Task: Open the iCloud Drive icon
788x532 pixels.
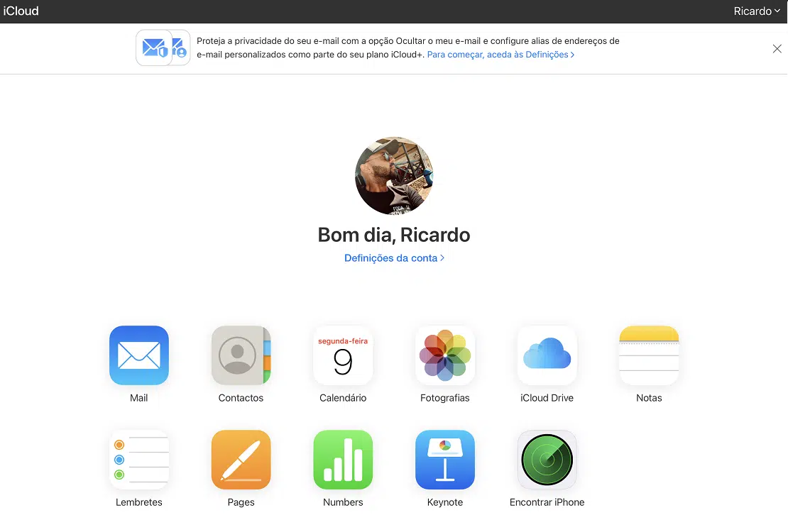Action: tap(547, 355)
